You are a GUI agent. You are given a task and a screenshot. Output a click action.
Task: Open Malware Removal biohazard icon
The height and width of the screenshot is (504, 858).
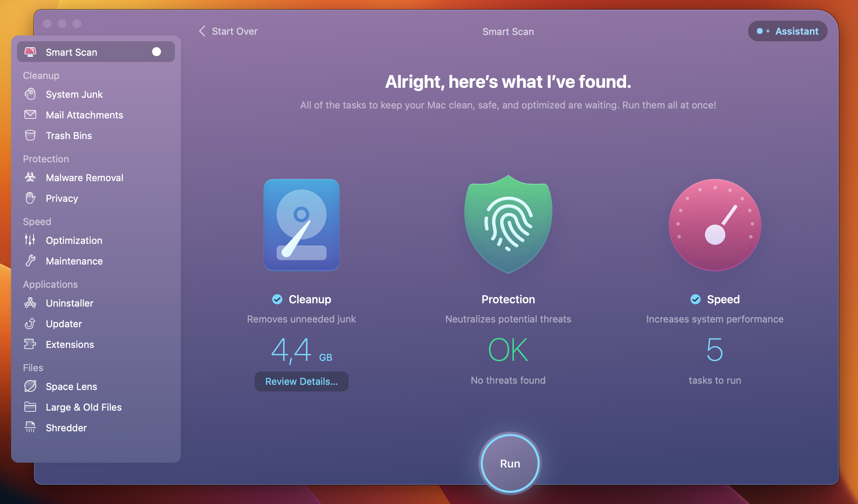point(30,177)
